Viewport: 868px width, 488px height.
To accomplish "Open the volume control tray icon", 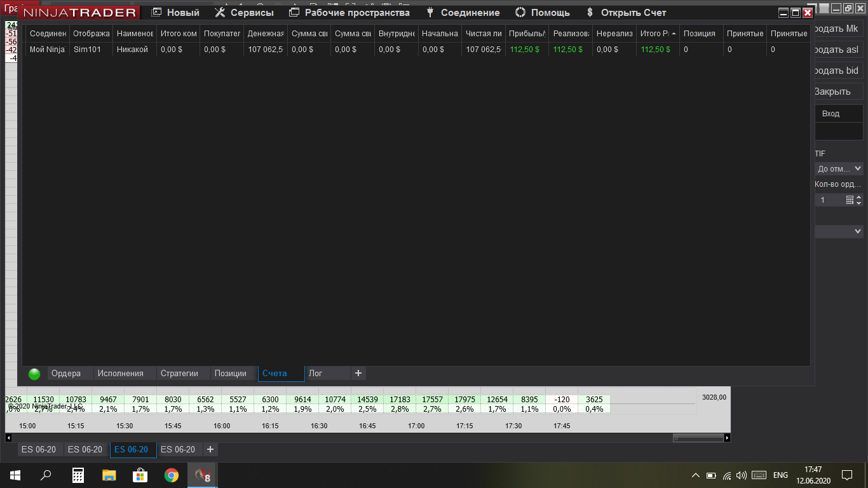I will tap(742, 475).
